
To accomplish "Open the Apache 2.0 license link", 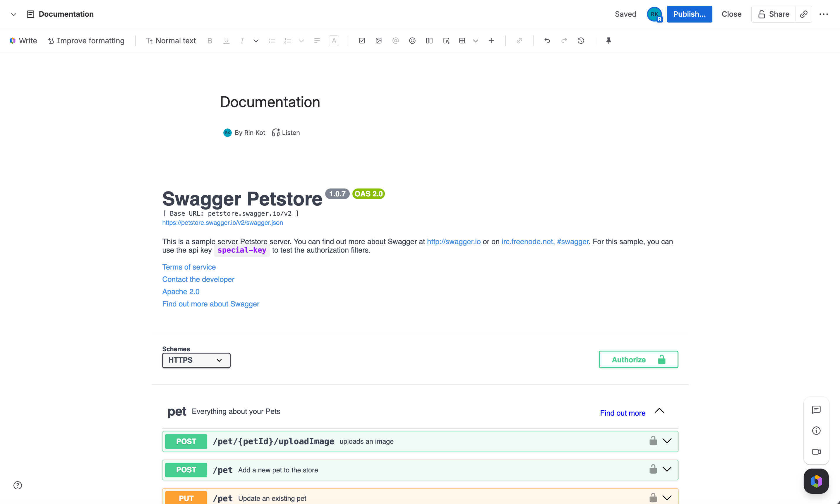I will (x=181, y=292).
